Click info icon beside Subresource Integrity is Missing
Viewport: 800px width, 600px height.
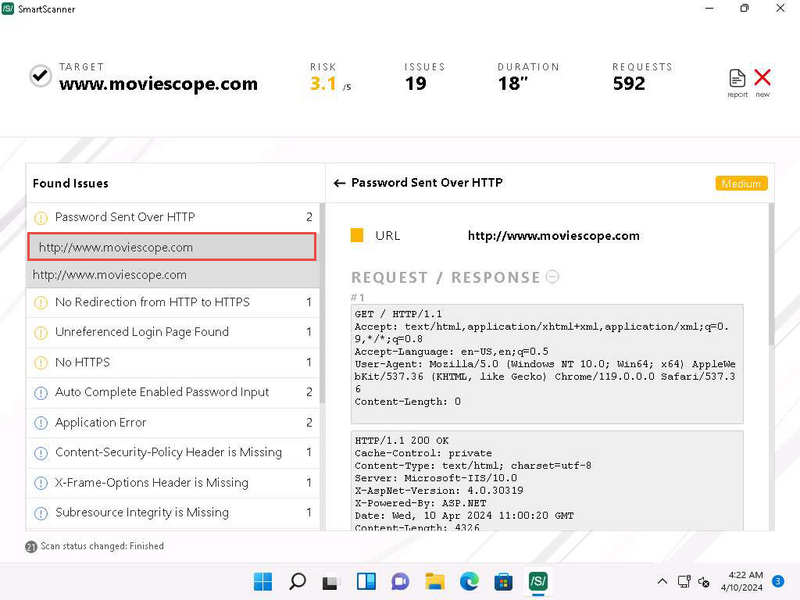click(41, 513)
